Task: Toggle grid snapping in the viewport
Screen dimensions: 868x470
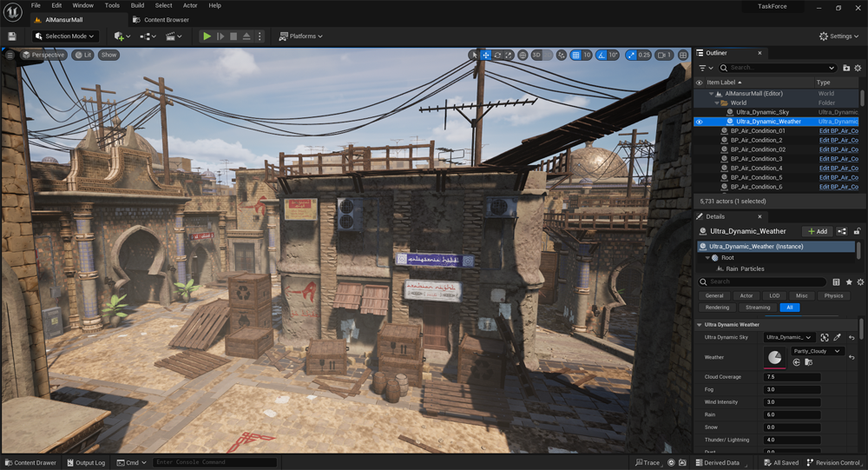Action: (x=575, y=55)
